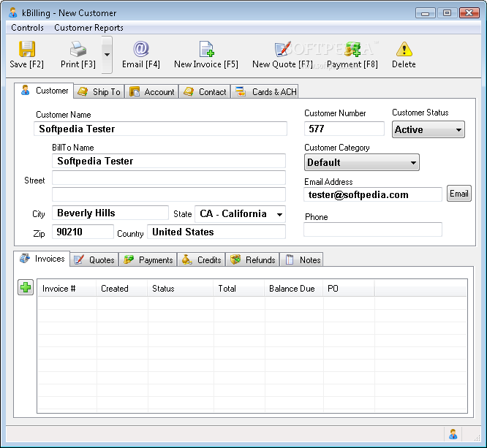487x448 pixels.
Task: Click the Email Address input field
Action: coord(373,194)
